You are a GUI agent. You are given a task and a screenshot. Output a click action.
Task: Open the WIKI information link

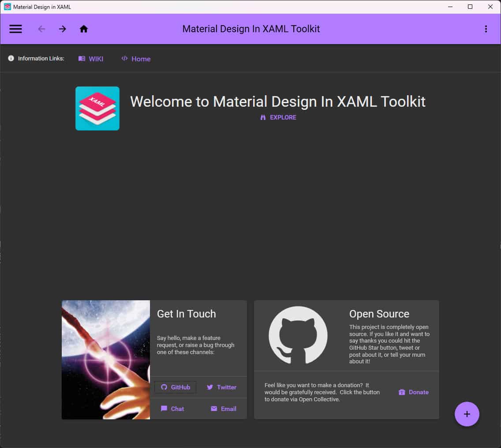(x=91, y=59)
